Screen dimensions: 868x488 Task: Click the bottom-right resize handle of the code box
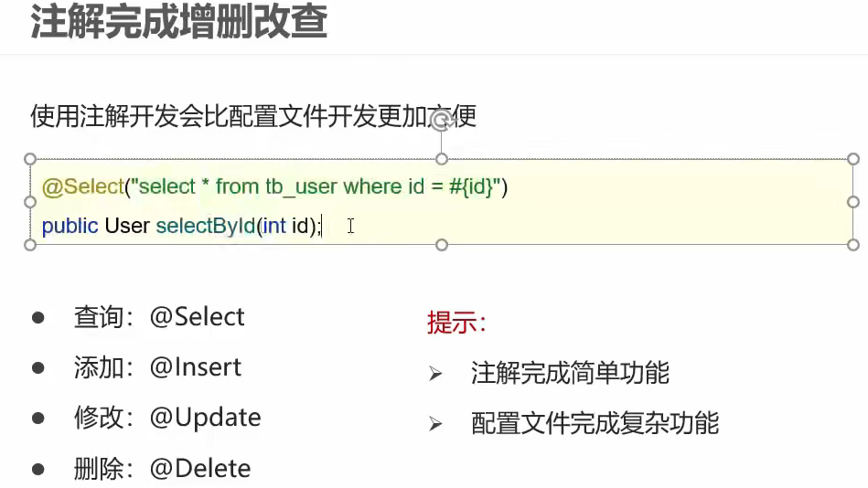coord(853,245)
